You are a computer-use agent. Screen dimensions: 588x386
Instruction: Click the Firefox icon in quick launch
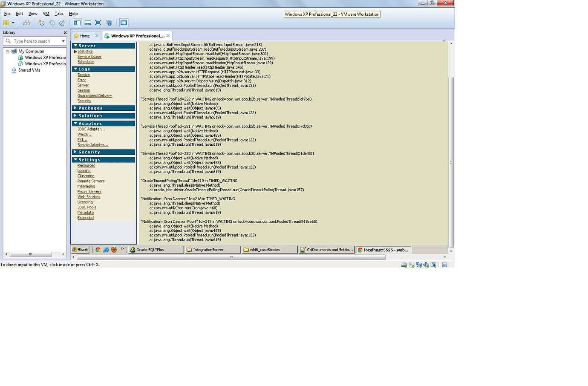pos(114,250)
